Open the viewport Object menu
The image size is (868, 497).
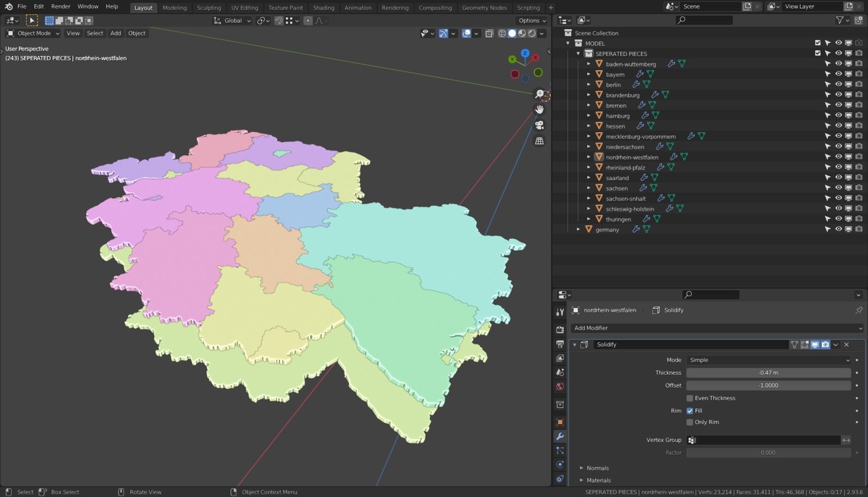(137, 33)
